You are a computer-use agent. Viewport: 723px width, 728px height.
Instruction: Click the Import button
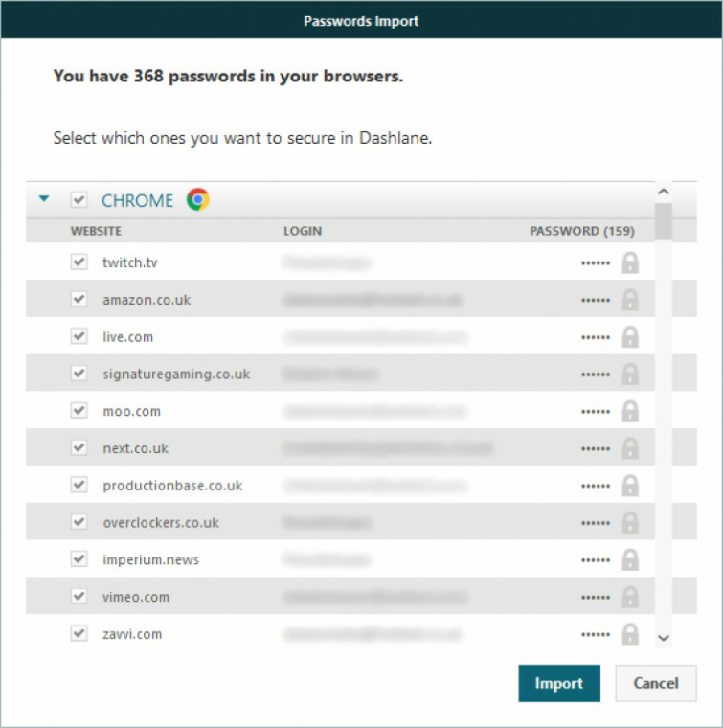[559, 683]
